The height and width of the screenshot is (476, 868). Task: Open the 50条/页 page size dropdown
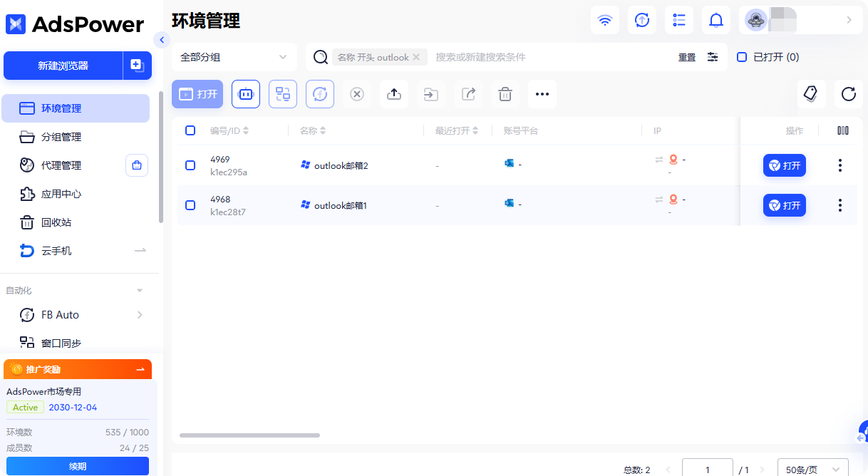[813, 470]
